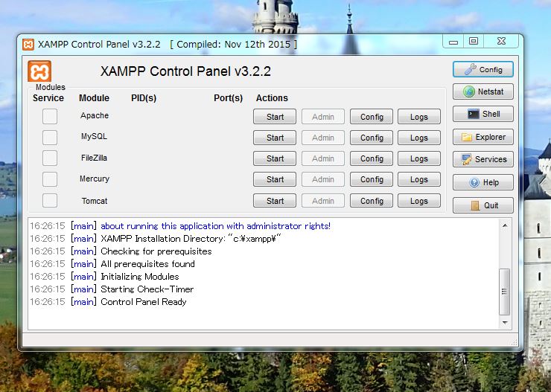Open Services with the services icon
The height and width of the screenshot is (392, 551).
pyautogui.click(x=482, y=159)
